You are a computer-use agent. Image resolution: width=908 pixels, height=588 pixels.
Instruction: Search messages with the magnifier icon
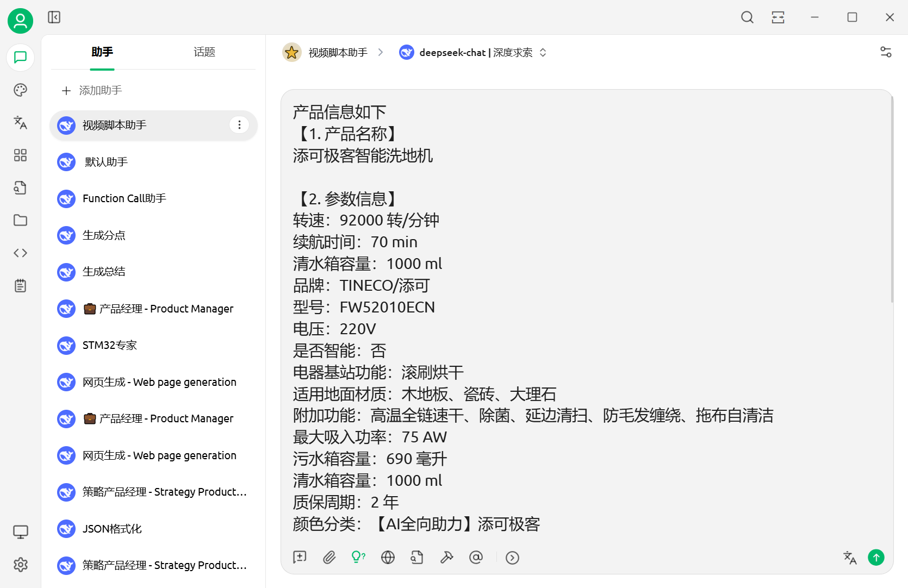click(747, 17)
